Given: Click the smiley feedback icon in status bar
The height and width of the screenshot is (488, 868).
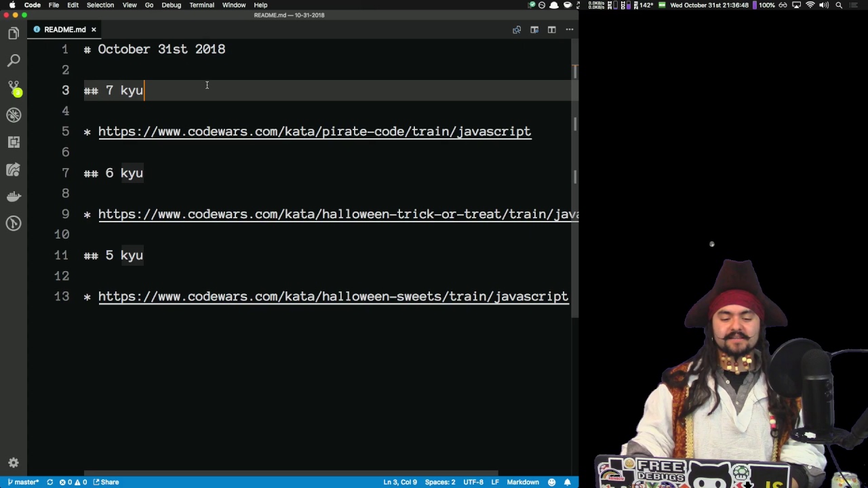Looking at the screenshot, I should (x=551, y=482).
